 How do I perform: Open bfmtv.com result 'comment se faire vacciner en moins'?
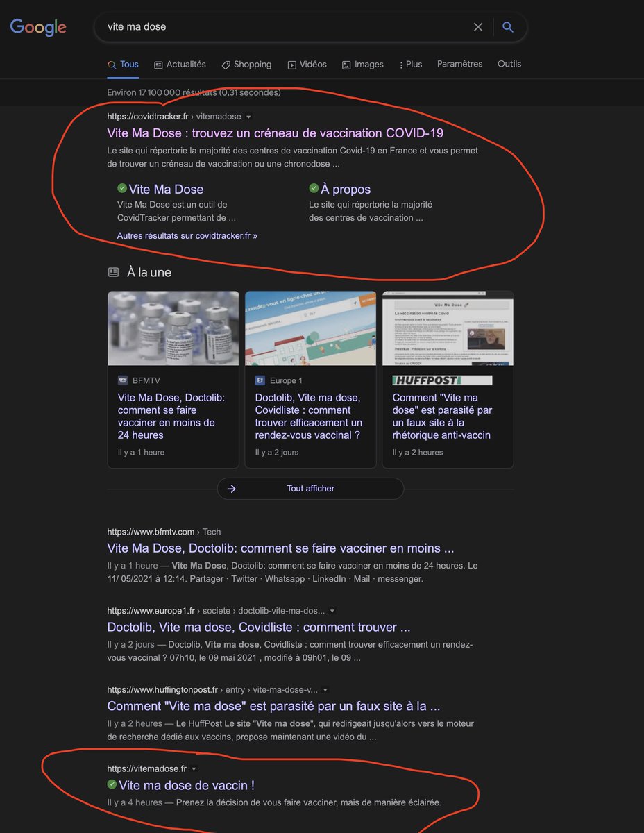(281, 548)
